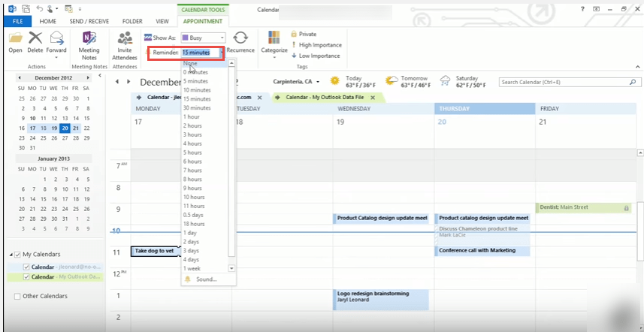Go back a week with left arrow
The image size is (644, 332).
pyautogui.click(x=117, y=82)
